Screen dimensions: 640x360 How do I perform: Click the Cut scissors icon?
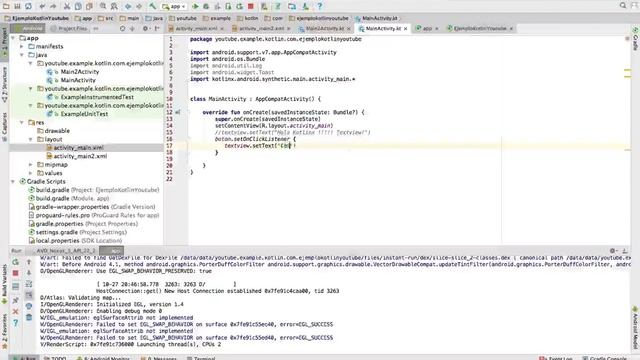point(67,6)
